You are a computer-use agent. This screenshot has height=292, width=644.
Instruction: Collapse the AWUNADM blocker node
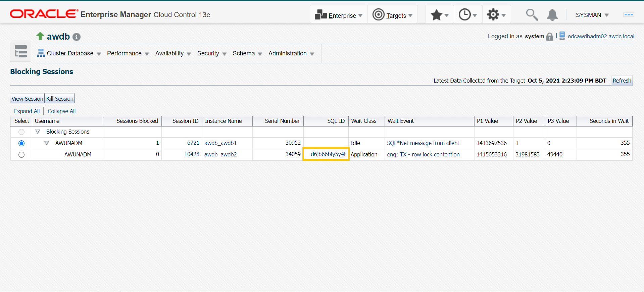click(47, 143)
